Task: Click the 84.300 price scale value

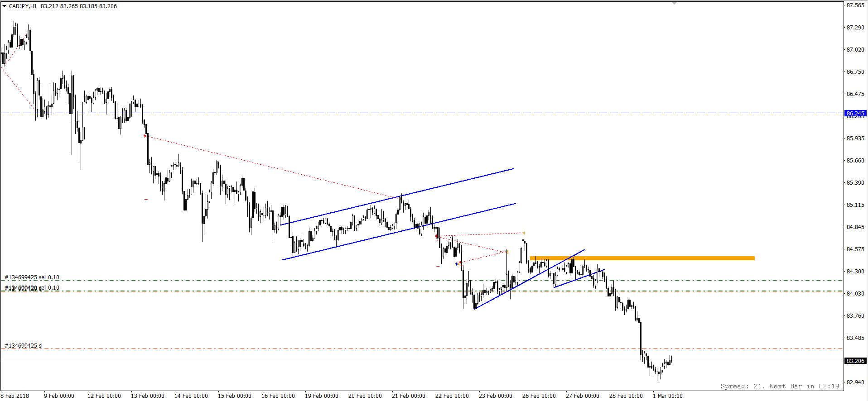Action: 855,272
